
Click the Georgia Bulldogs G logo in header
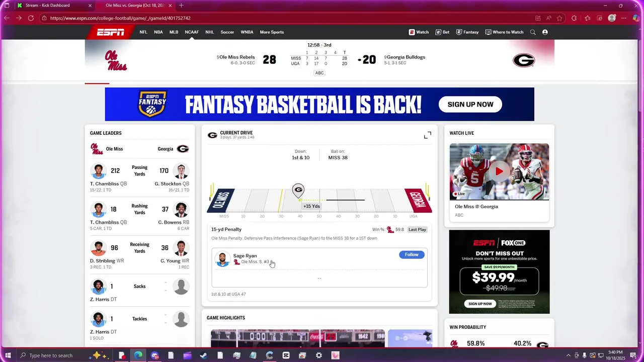(524, 61)
